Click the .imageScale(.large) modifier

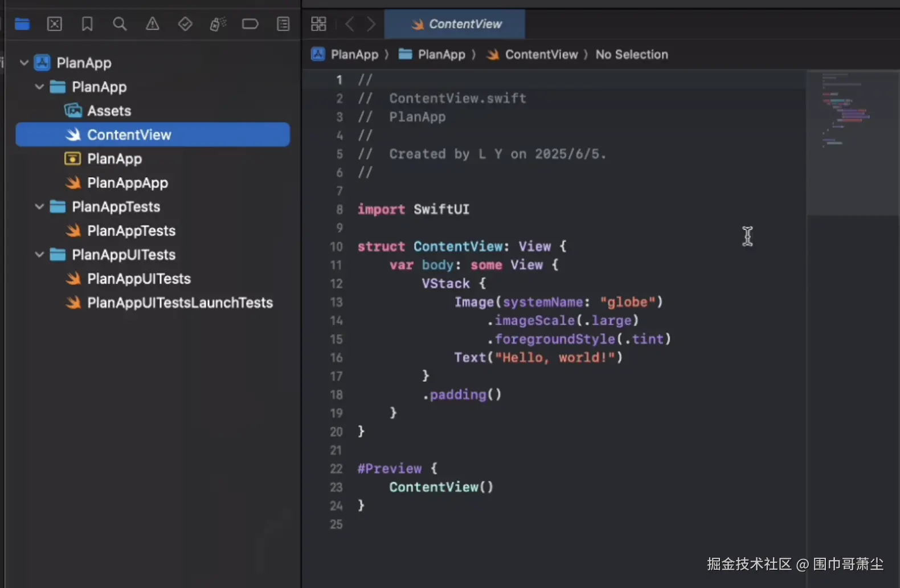[x=563, y=321]
